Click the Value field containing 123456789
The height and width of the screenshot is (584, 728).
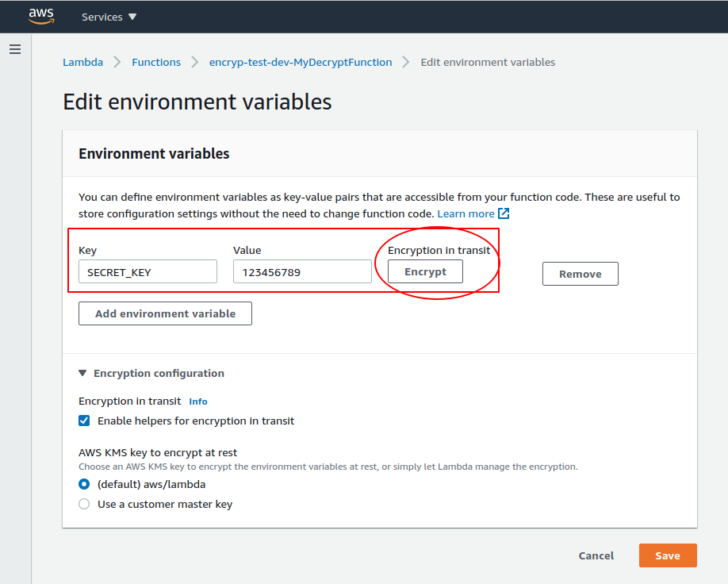(x=302, y=272)
